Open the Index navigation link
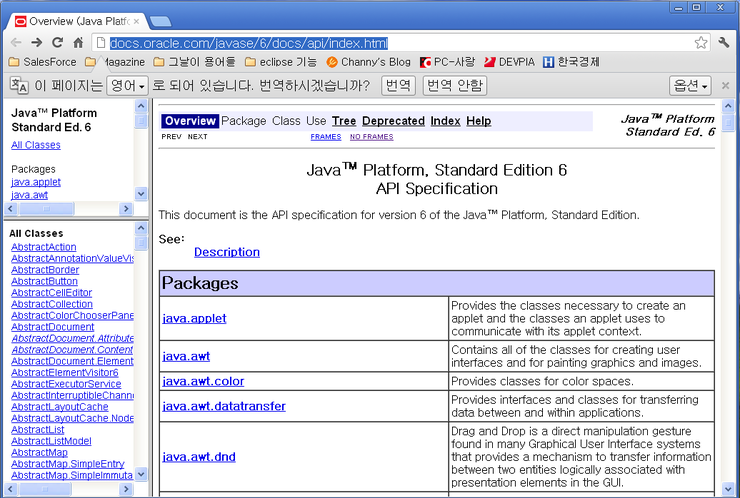740x498 pixels. [446, 121]
